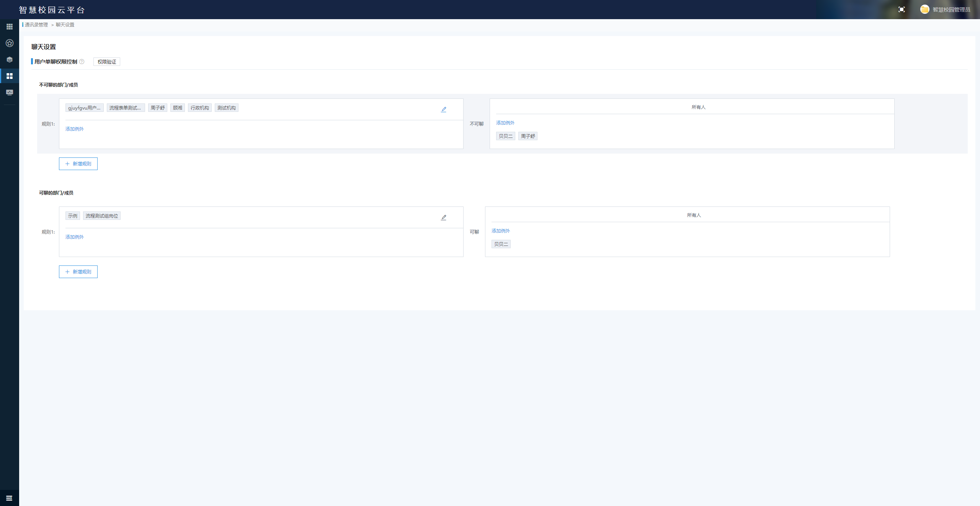This screenshot has width=980, height=506.
Task: Select 周子舒 tag in 不可聊 exceptions
Action: point(528,136)
